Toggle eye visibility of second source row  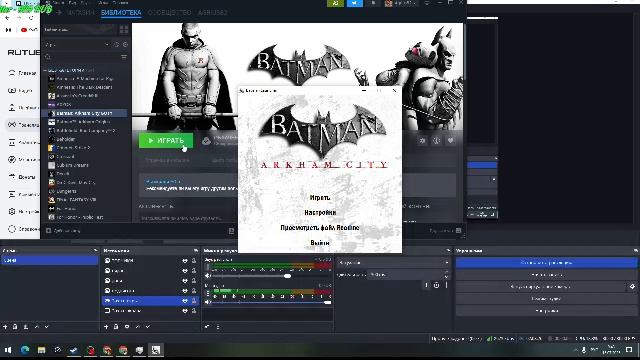click(x=185, y=271)
